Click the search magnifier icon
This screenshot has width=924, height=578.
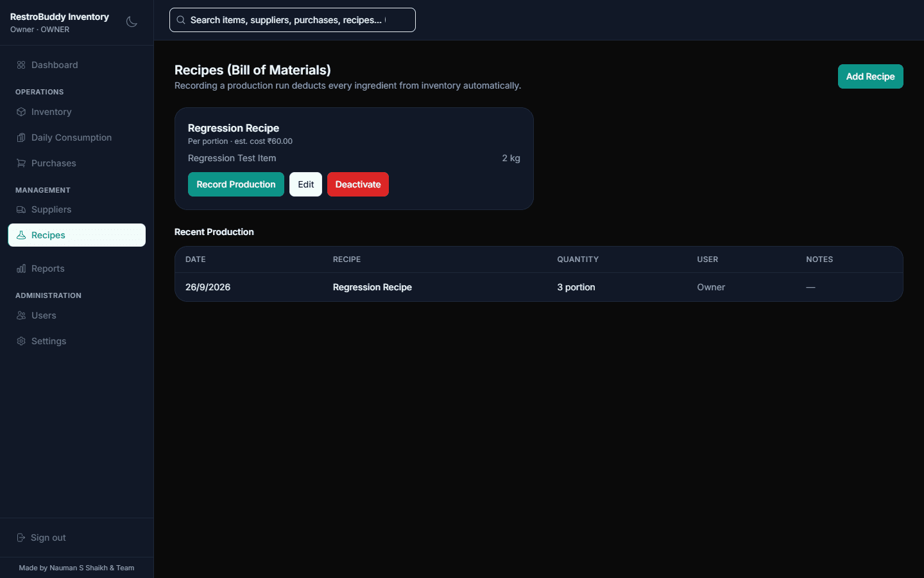point(181,20)
